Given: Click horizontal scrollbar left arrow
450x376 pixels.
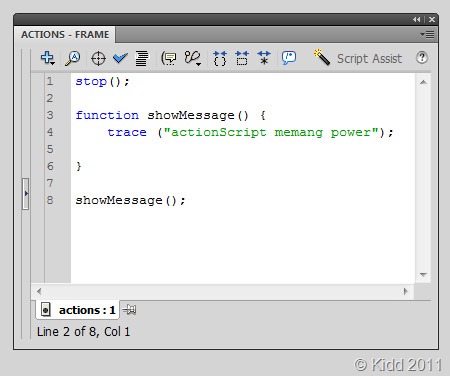Looking at the screenshot, I should tap(39, 291).
